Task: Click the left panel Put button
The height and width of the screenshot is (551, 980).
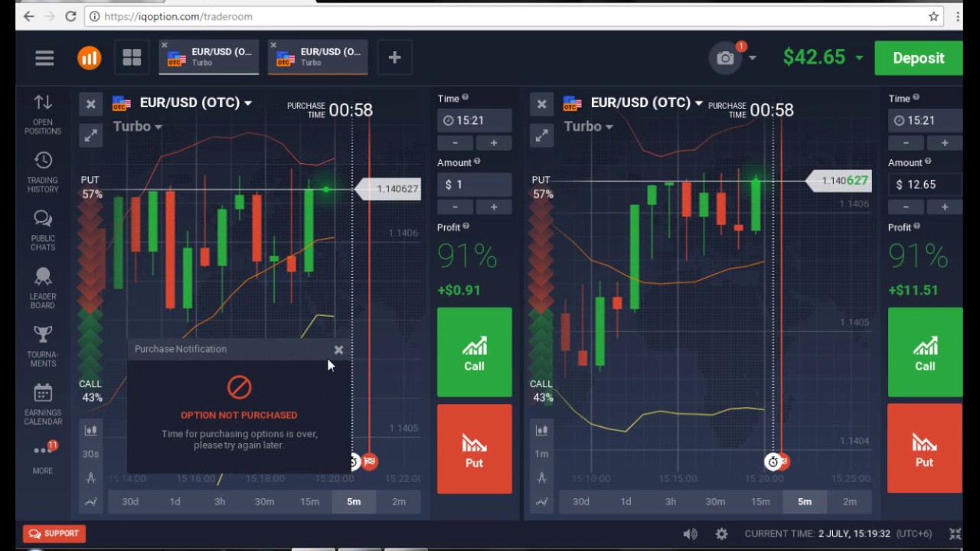Action: click(x=475, y=448)
